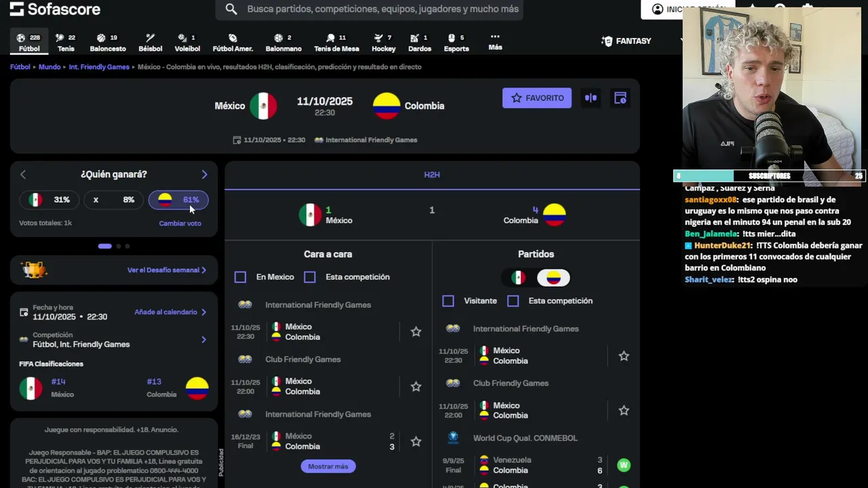
Task: Click the weekly challenge trophy icon
Action: [x=34, y=270]
